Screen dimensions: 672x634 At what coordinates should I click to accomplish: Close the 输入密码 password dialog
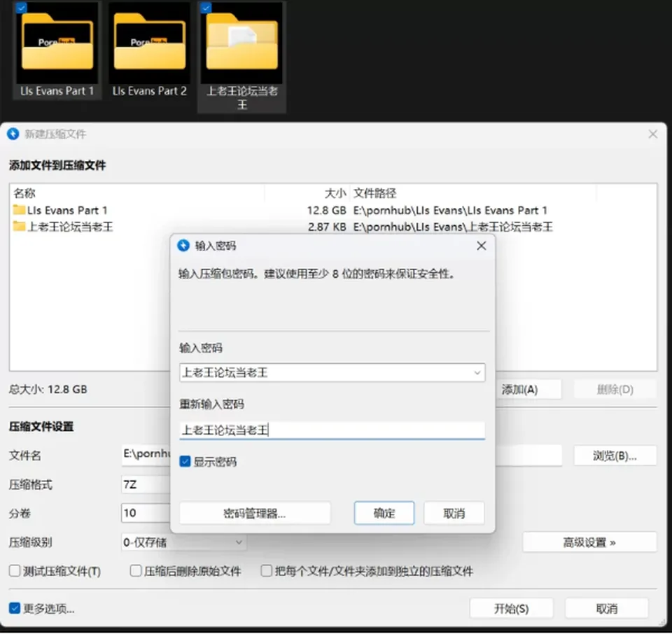[x=482, y=246]
